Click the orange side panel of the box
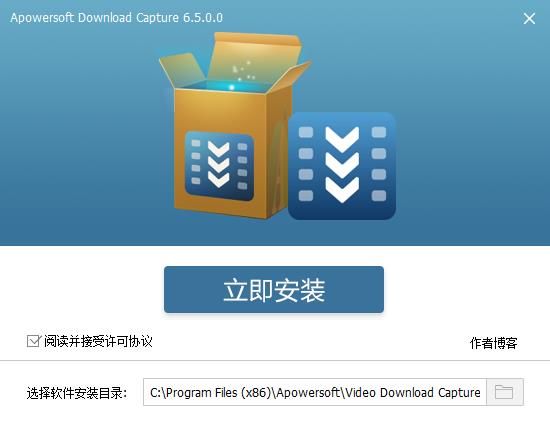This screenshot has height=425, width=550. click(278, 154)
